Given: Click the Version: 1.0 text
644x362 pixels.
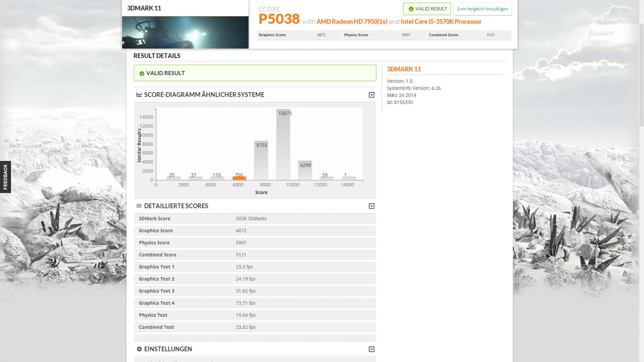Looking at the screenshot, I should point(400,81).
